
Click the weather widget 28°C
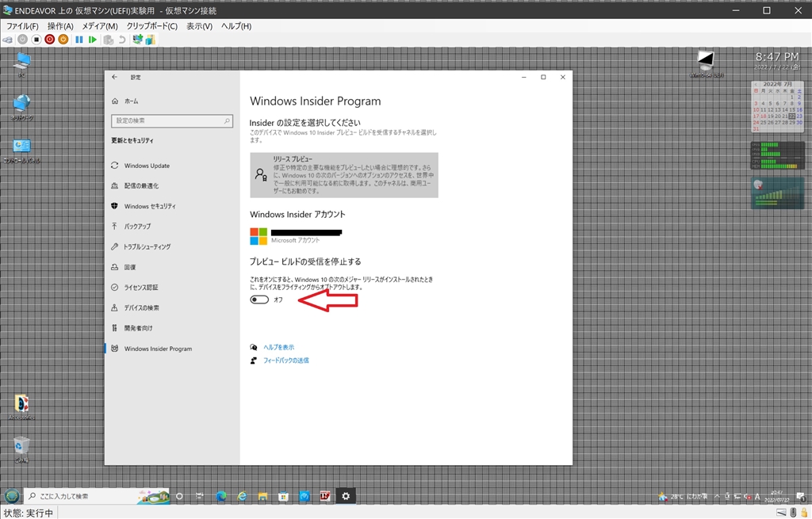(684, 496)
